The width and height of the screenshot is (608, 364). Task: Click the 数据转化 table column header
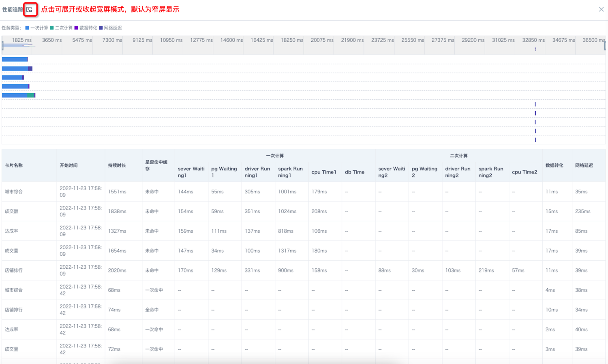coord(554,165)
